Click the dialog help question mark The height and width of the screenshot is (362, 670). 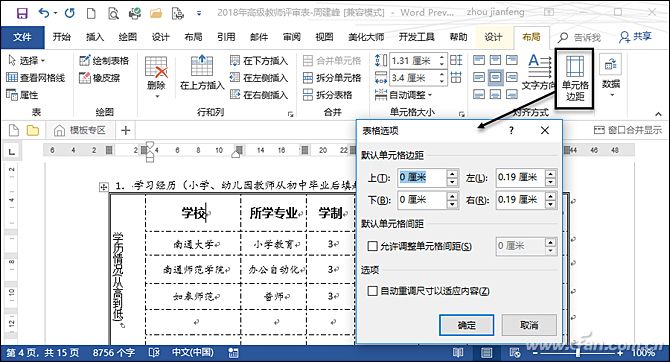coord(511,130)
